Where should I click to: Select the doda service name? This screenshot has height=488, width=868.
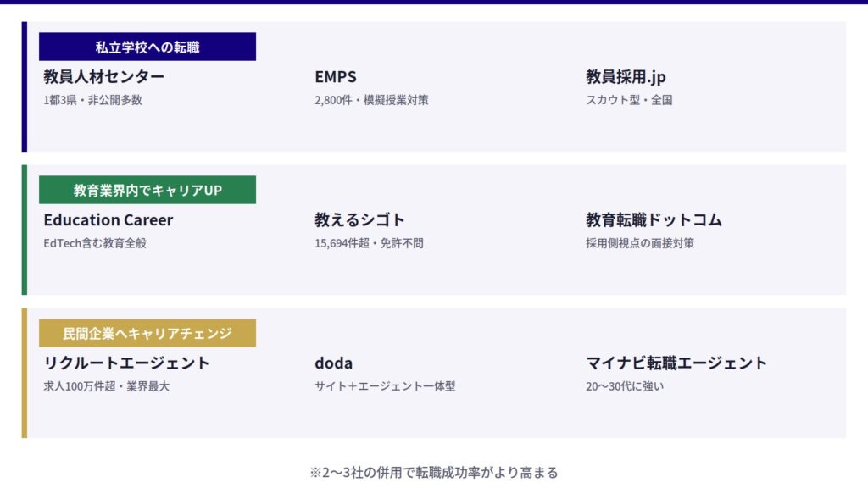pyautogui.click(x=333, y=363)
